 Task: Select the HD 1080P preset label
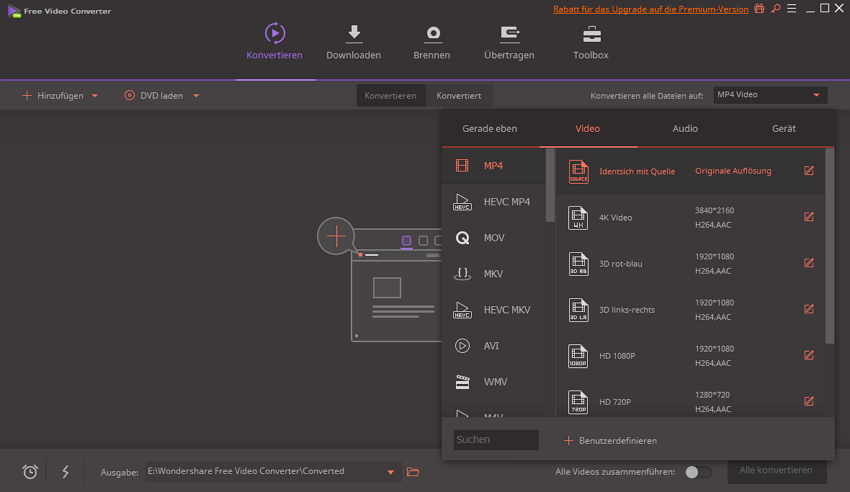[617, 356]
